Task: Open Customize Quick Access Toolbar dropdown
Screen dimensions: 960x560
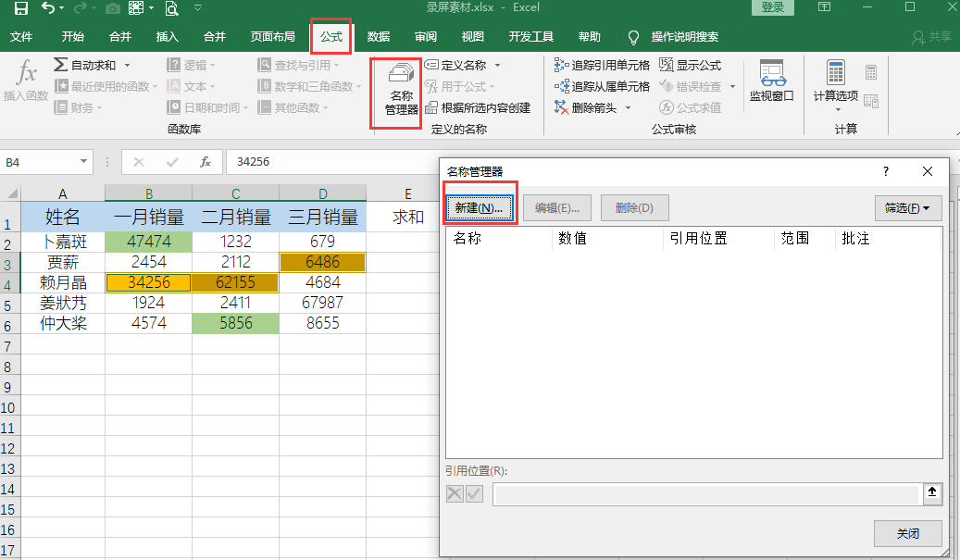Action: point(198,8)
